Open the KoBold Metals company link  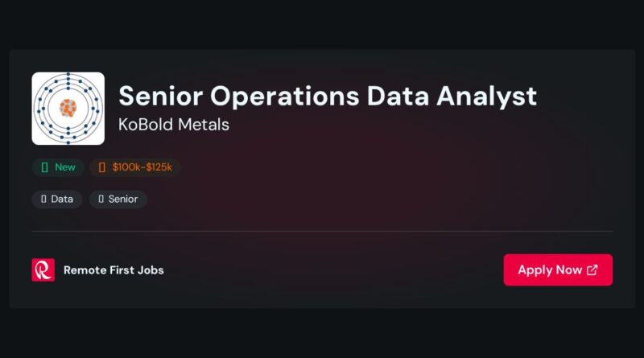(x=173, y=125)
